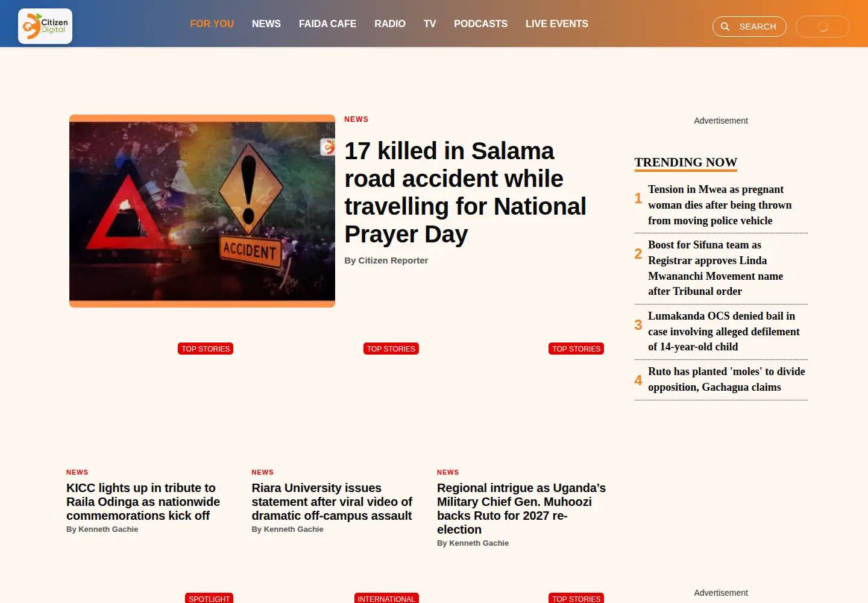
Task: Open the FOR YOU tab
Action: click(212, 24)
